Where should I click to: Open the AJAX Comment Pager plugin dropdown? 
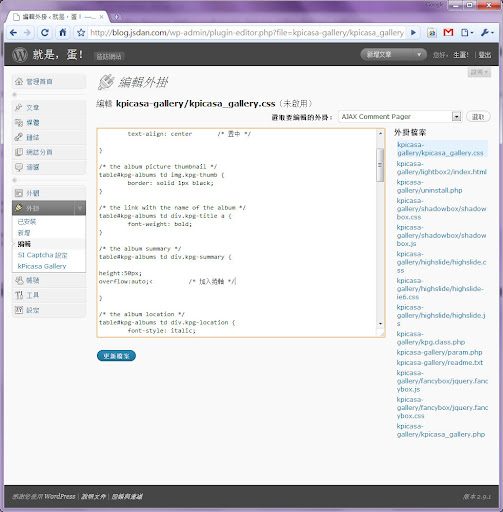(400, 117)
